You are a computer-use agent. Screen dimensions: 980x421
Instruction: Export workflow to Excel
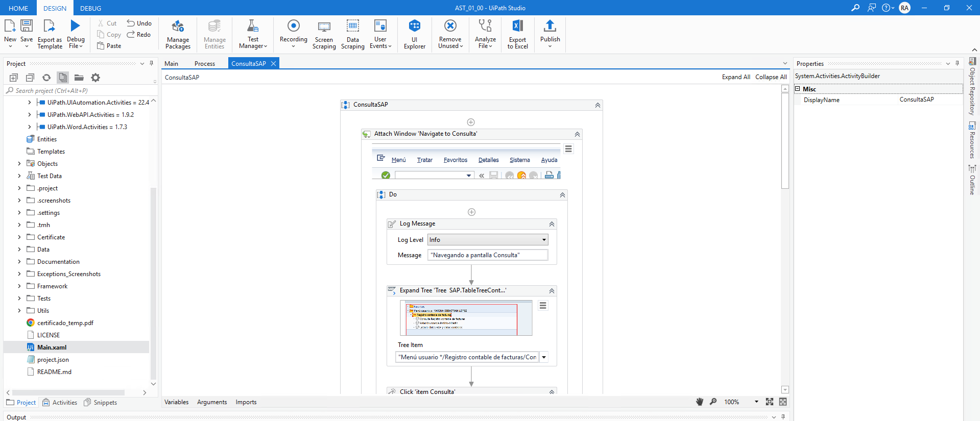(517, 34)
